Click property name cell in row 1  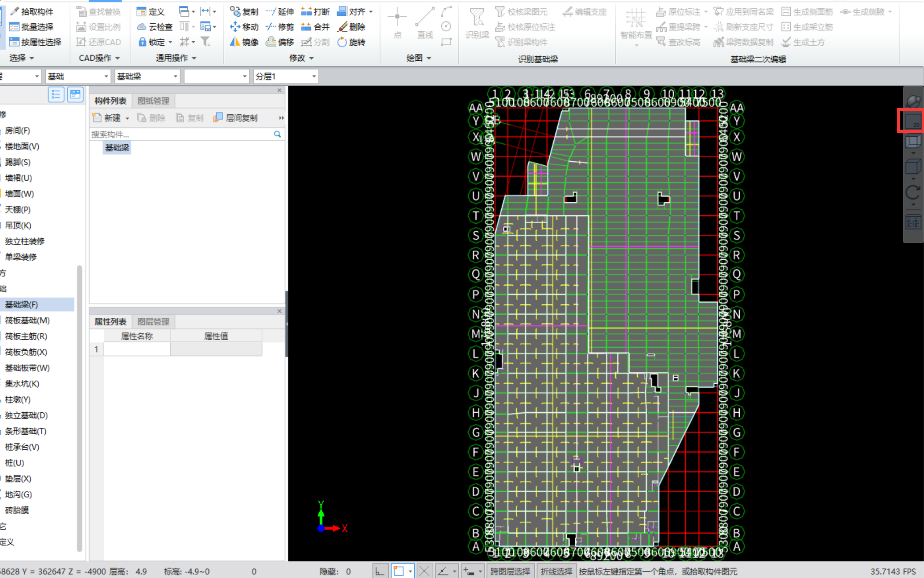pyautogui.click(x=137, y=349)
